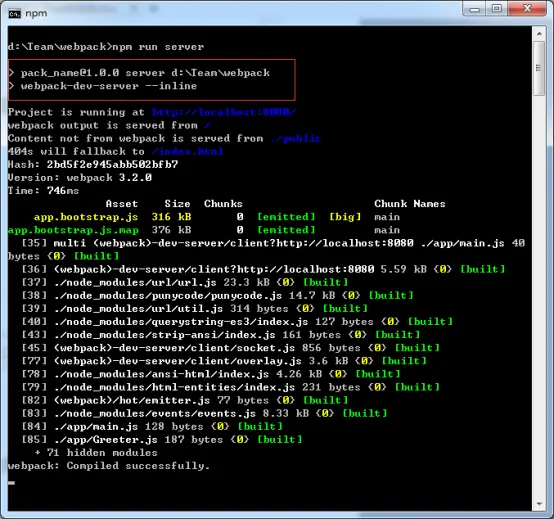The height and width of the screenshot is (519, 554).
Task: Click ./node_modules/url/util.js line
Action: (x=195, y=308)
